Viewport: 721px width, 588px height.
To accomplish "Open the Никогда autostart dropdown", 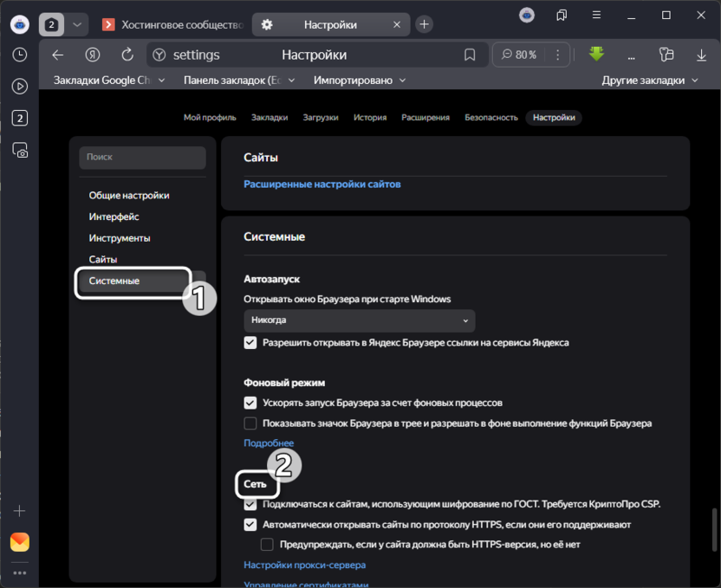I will [x=359, y=320].
